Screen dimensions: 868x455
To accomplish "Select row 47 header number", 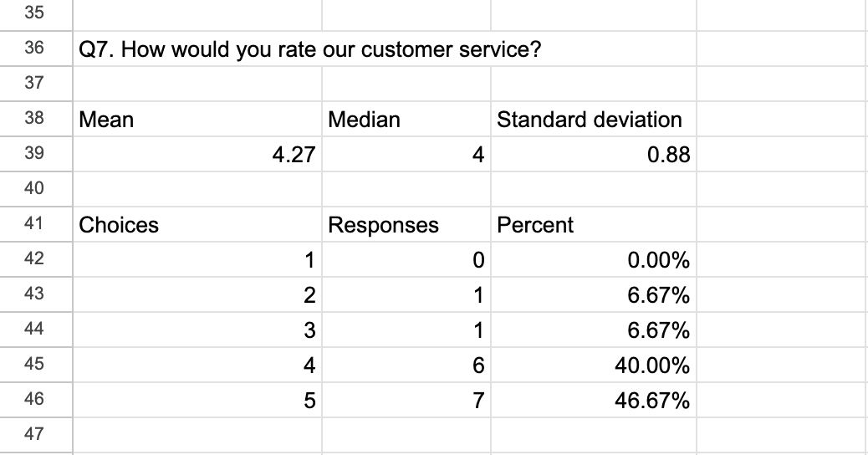I will [x=34, y=435].
